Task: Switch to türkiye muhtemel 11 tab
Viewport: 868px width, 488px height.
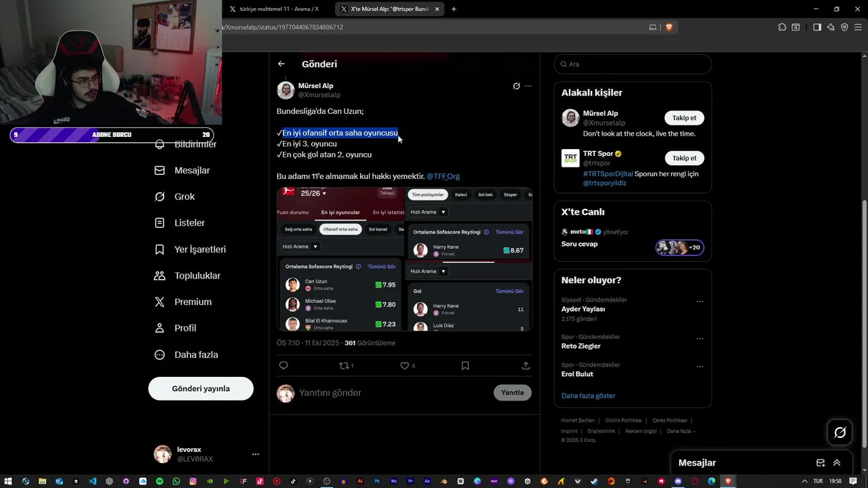Action: [x=279, y=9]
